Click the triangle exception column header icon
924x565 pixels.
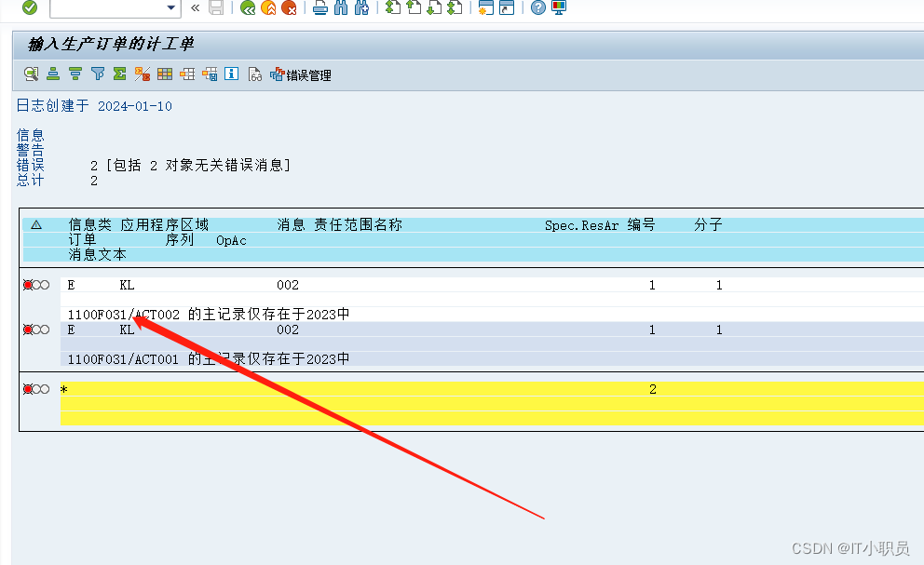(36, 224)
